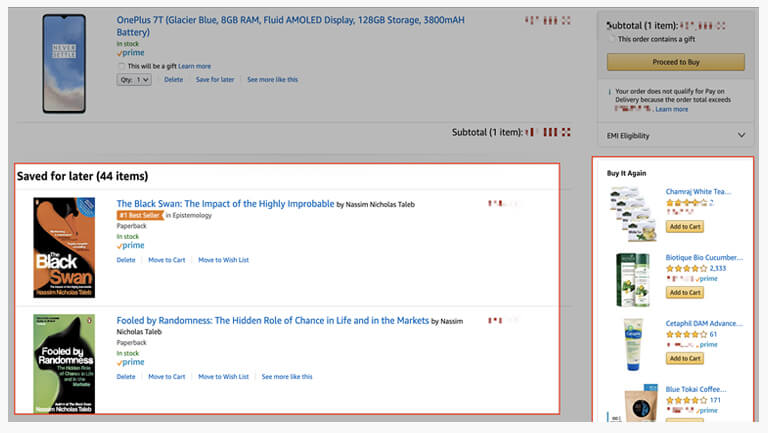Add Chamraj White Tea to cart
This screenshot has height=433, width=768.
point(685,227)
